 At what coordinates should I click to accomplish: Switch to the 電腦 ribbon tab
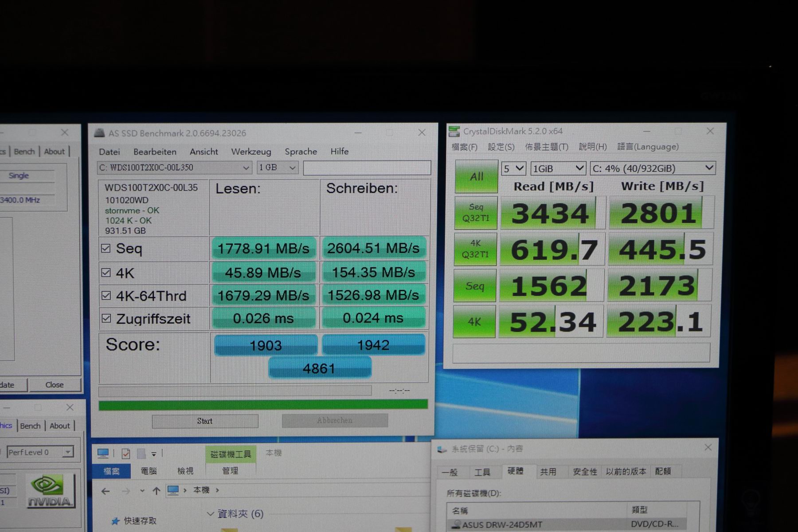tap(149, 471)
